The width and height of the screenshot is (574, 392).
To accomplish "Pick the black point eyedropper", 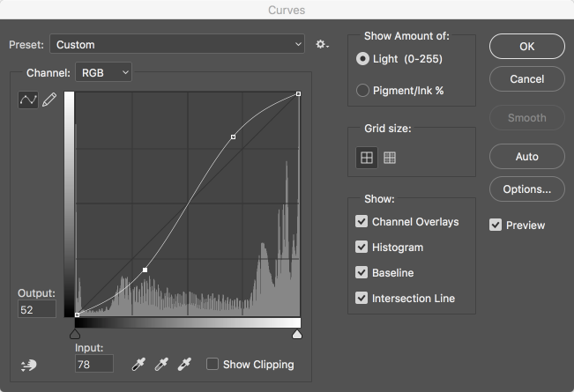I will [x=138, y=365].
